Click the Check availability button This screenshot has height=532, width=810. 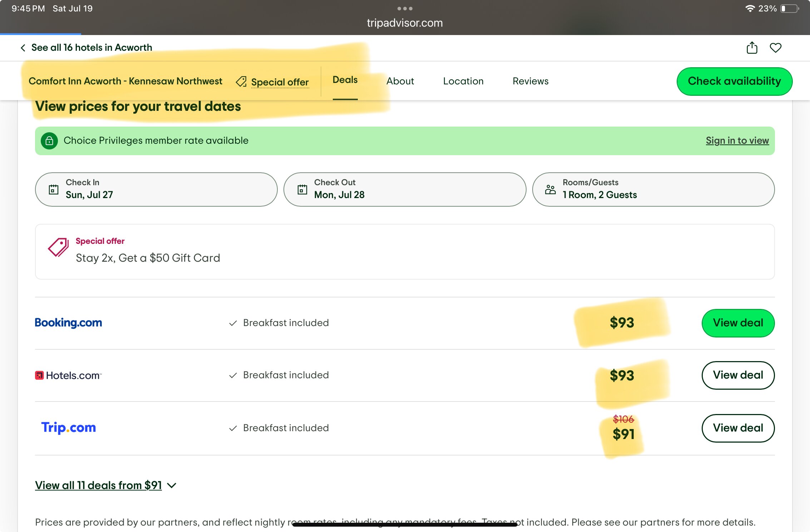[734, 81]
